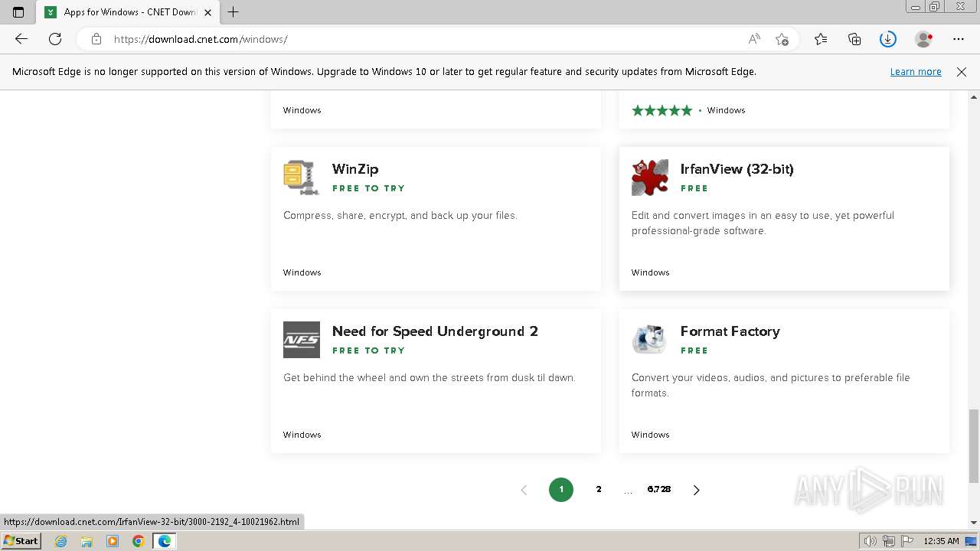Open the tab actions menu icon

(18, 12)
